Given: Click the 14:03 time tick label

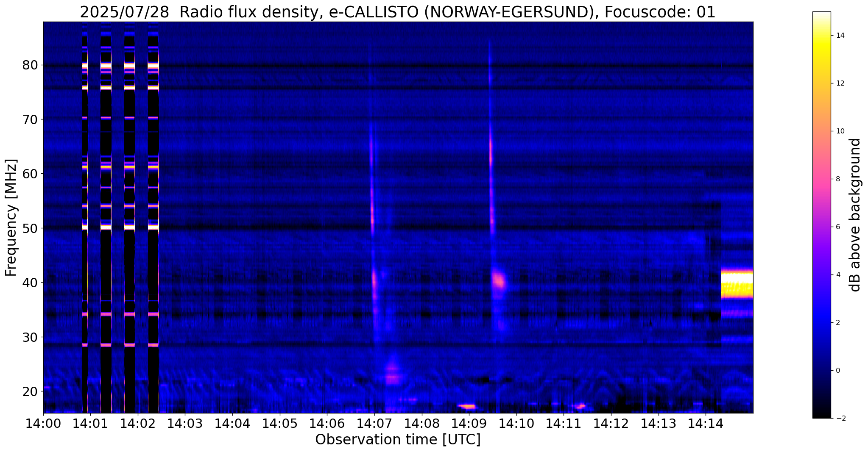Looking at the screenshot, I should click(x=185, y=423).
